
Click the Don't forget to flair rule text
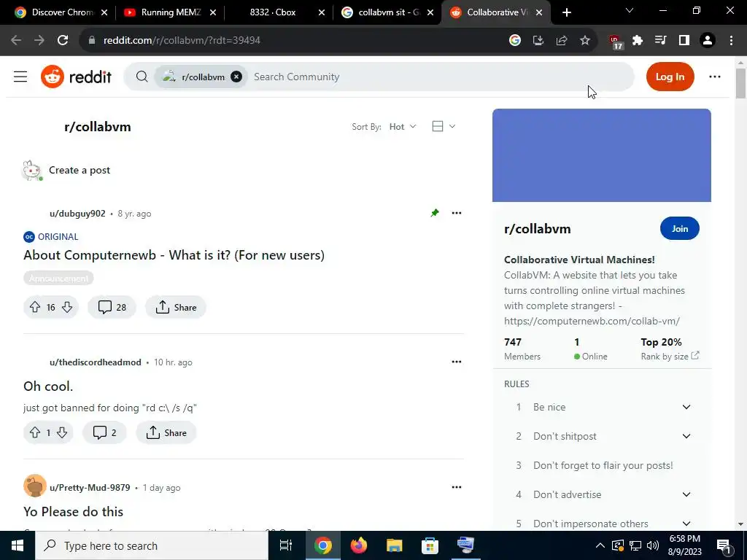[603, 465]
